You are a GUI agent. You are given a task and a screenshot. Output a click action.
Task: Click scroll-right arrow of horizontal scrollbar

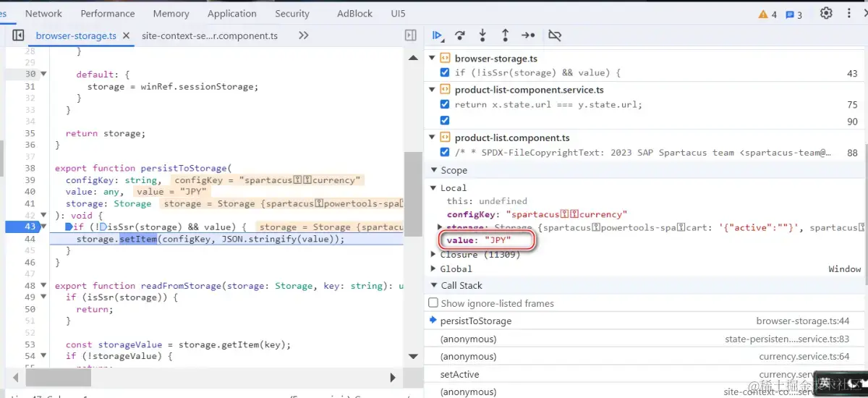click(393, 376)
